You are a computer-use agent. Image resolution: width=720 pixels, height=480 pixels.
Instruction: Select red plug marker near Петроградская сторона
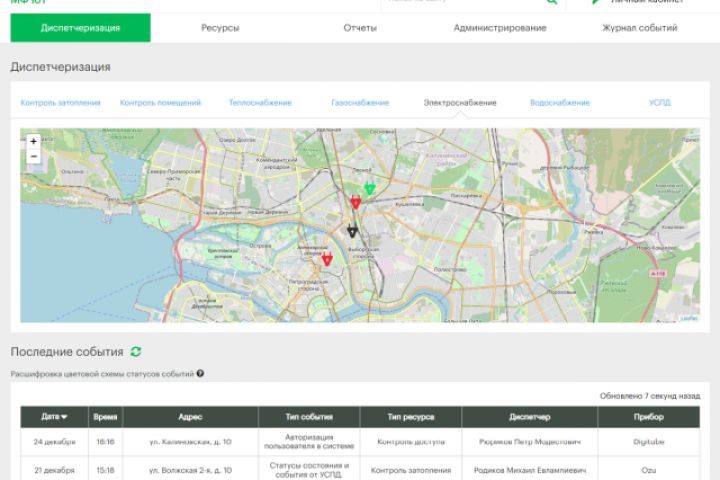327,259
